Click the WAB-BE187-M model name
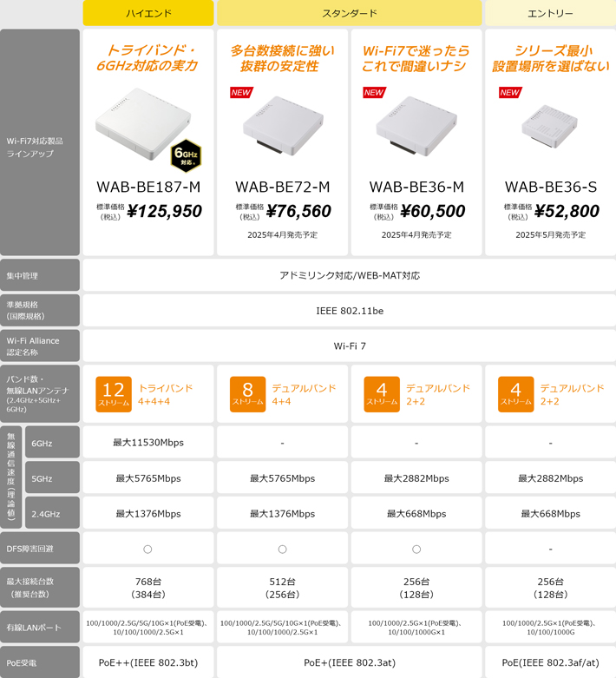The image size is (616, 678). (148, 187)
